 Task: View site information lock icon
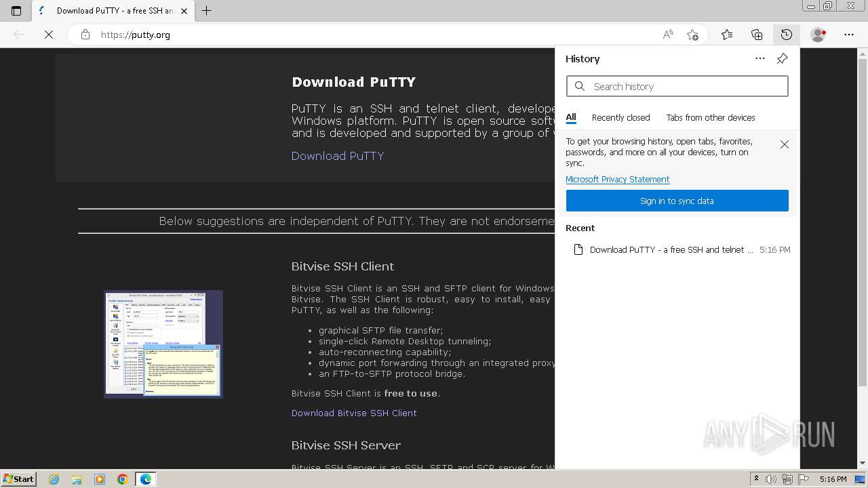click(x=85, y=35)
